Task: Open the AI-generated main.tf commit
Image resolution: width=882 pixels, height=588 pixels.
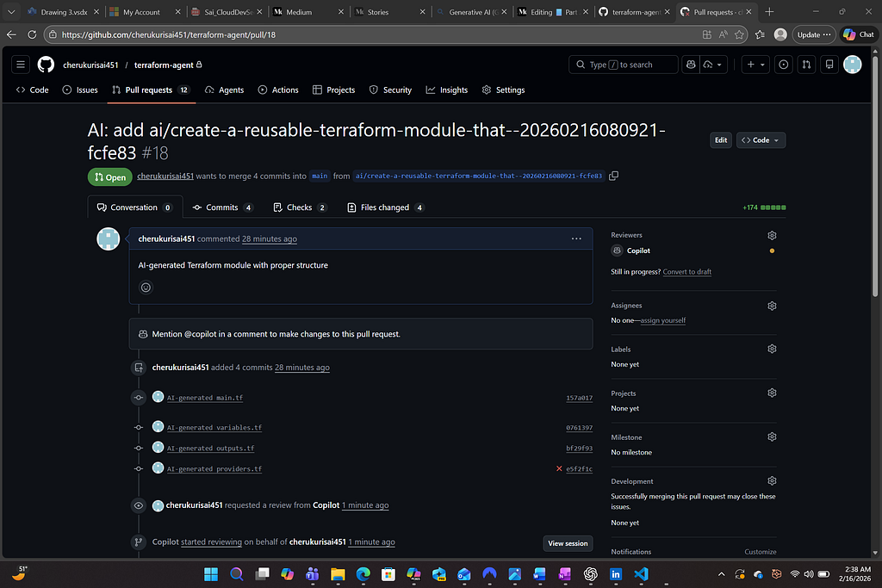Action: (205, 398)
